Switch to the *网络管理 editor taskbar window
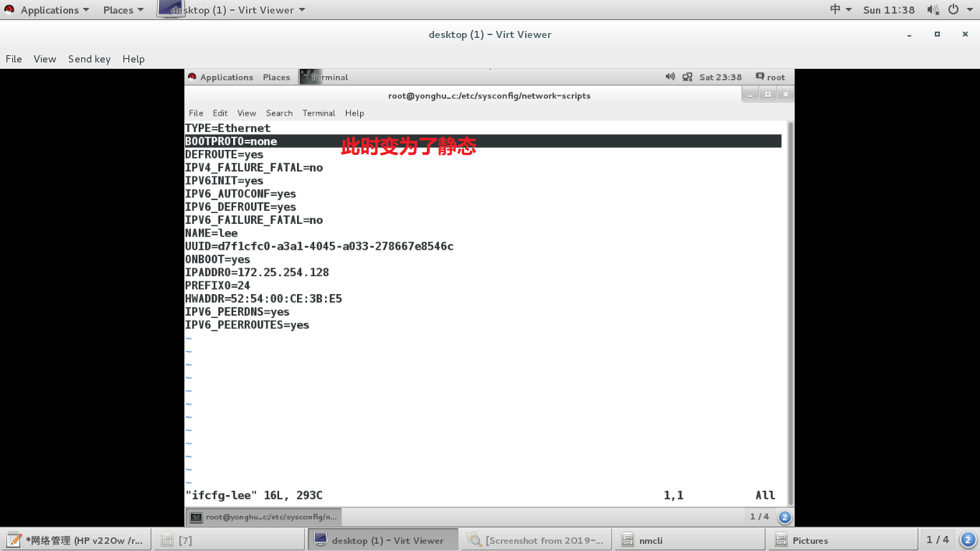 pos(76,540)
